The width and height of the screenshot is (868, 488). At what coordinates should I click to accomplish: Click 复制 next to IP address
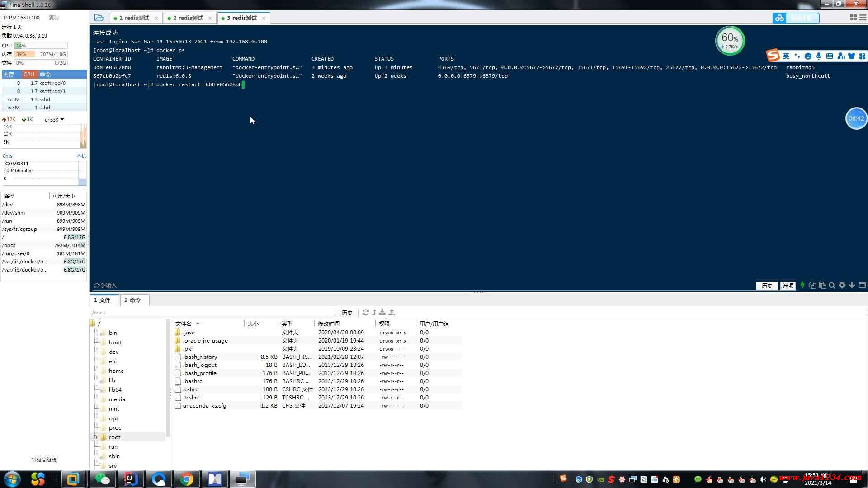[53, 18]
